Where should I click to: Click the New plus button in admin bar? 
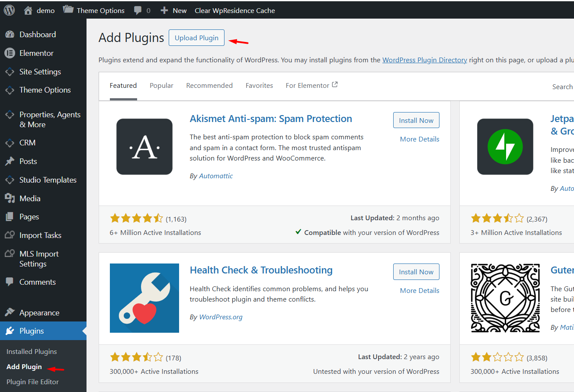tap(173, 10)
